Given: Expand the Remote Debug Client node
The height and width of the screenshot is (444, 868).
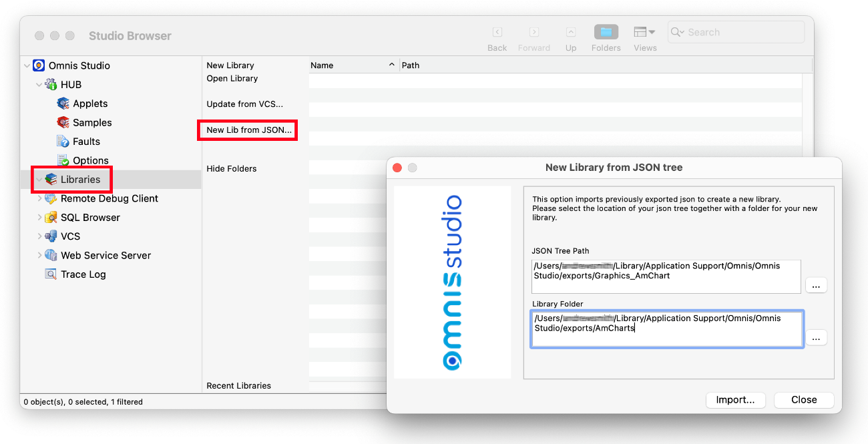Looking at the screenshot, I should tap(39, 198).
